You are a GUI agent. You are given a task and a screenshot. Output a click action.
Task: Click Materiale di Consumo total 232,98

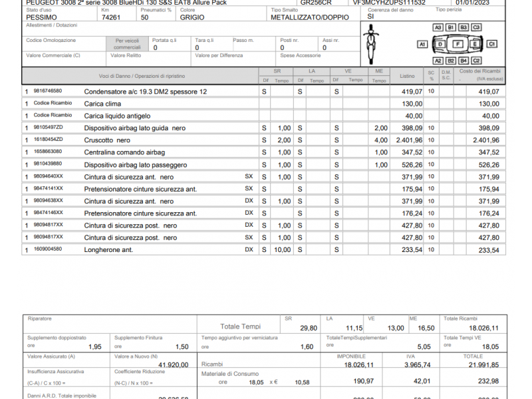point(488,381)
